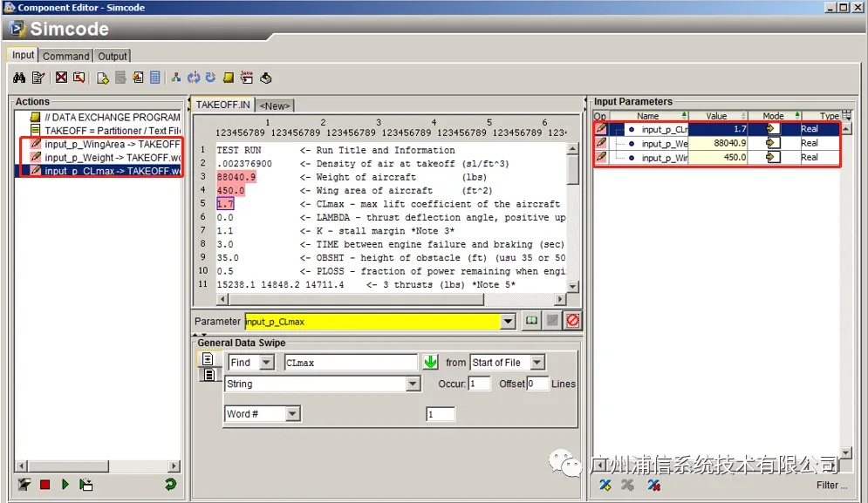Viewport: 868px width, 503px height.
Task: Select the TAKEOFF = Partitioner action row
Action: [x=106, y=131]
